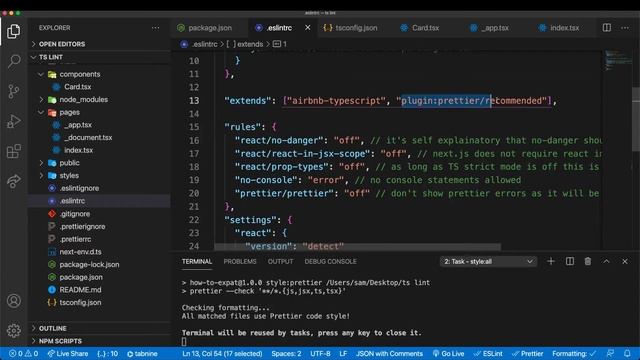This screenshot has height=360, width=640.
Task: Open the Debug Console tab
Action: click(330, 261)
